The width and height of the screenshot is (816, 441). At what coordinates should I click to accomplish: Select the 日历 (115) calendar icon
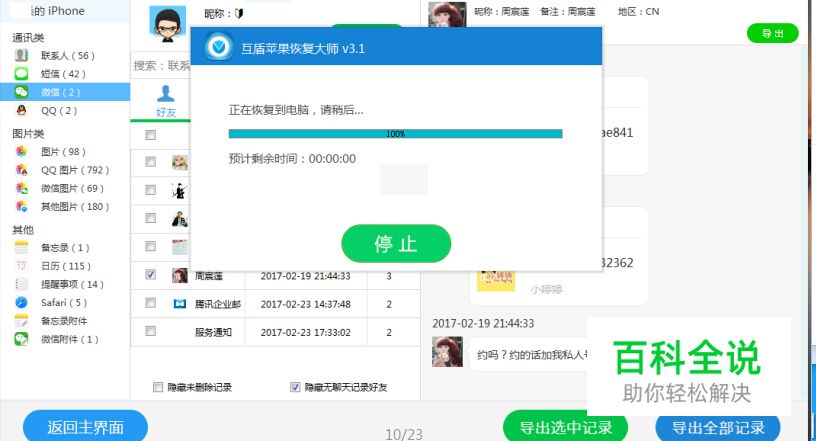[x=21, y=266]
